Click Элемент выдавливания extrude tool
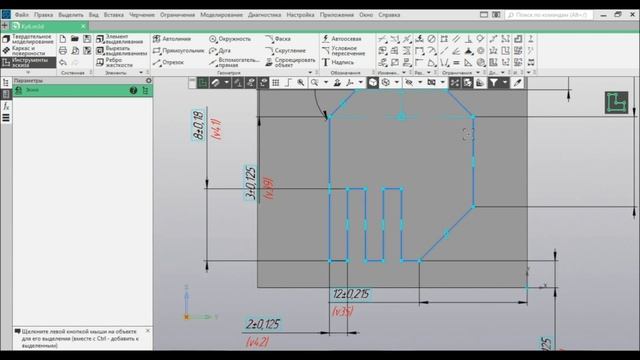This screenshot has height=360, width=640. (x=120, y=39)
